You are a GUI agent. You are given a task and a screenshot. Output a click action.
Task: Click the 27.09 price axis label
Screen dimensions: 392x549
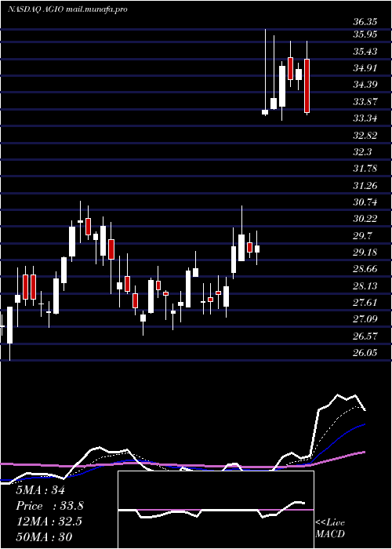coord(365,319)
